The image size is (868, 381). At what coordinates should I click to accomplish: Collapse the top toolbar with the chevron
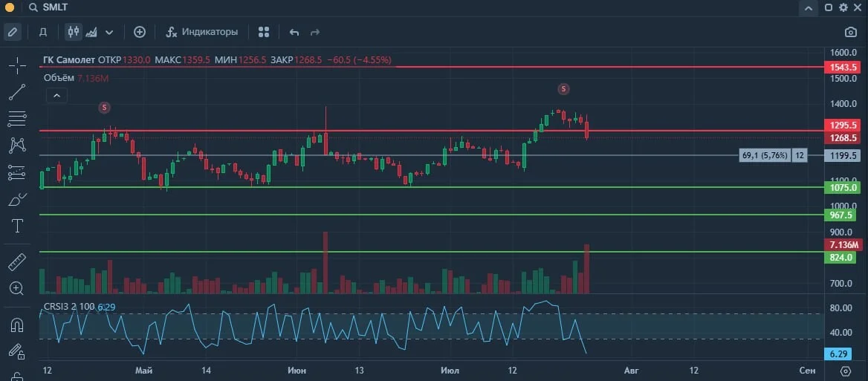pyautogui.click(x=808, y=7)
